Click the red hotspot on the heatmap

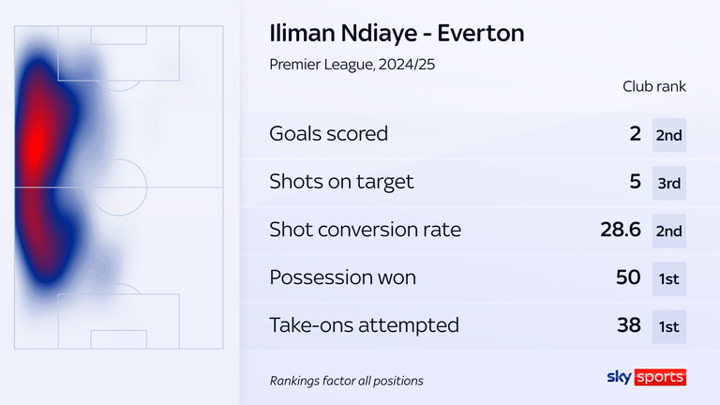[x=36, y=142]
